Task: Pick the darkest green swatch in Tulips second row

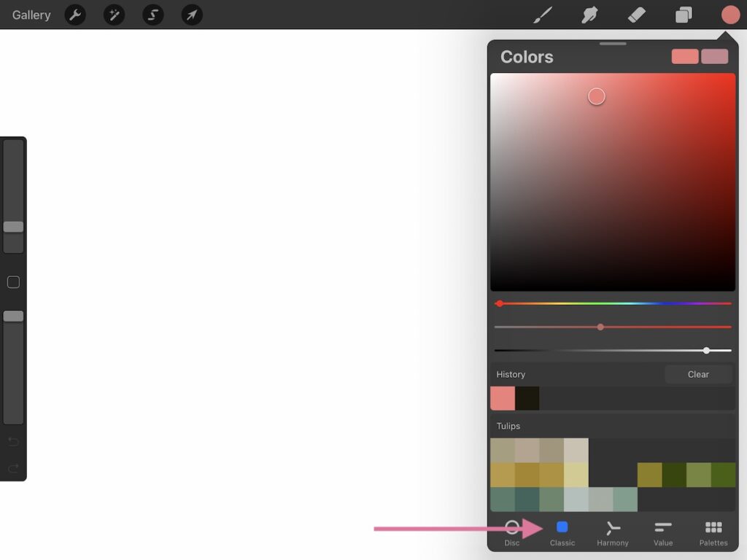Action: 674,475
